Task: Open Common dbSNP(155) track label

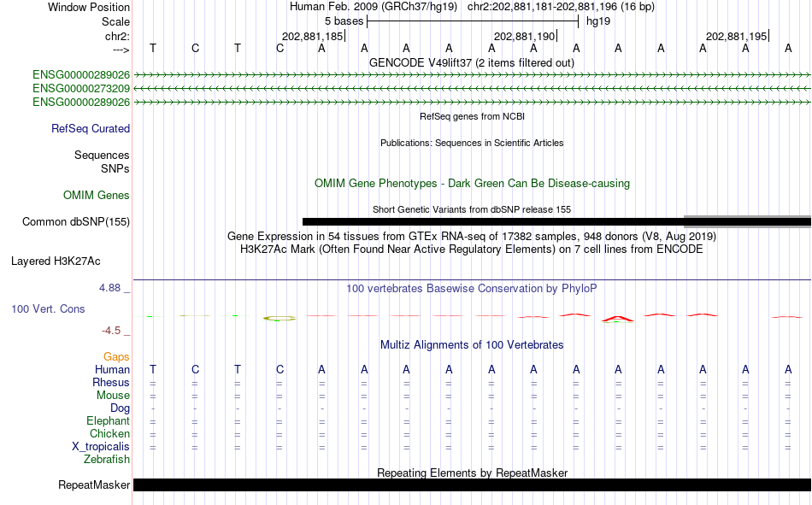Action: click(x=75, y=221)
